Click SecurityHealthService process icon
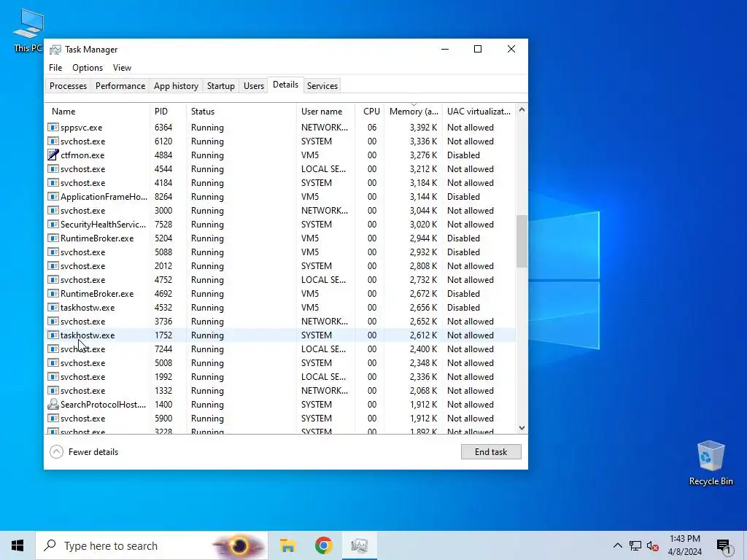747x560 pixels. click(53, 225)
